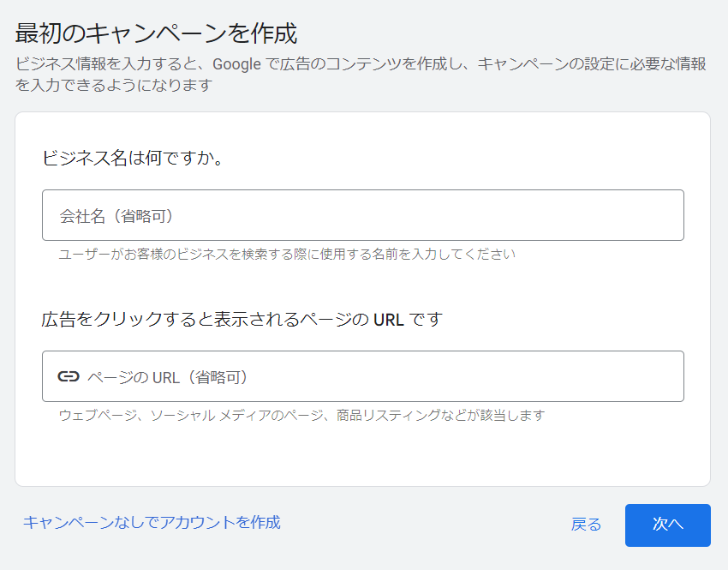Click the bold URL word in label

pyautogui.click(x=389, y=320)
